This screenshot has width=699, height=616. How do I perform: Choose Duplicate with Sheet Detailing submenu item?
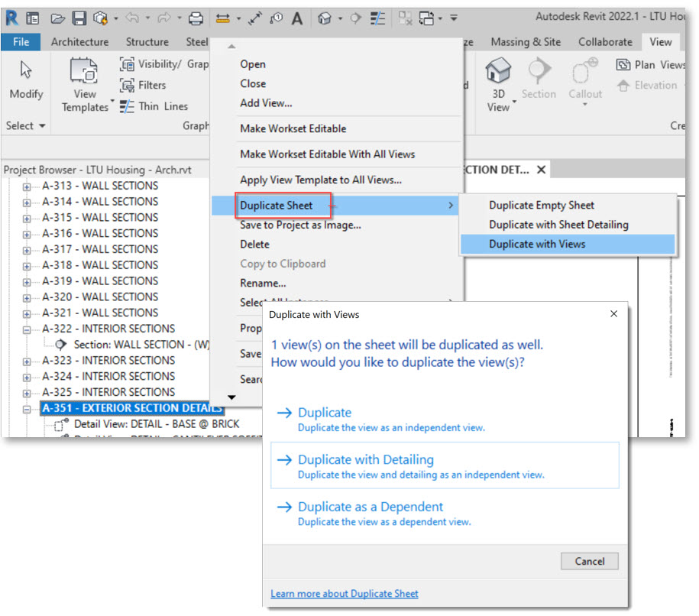tap(568, 225)
